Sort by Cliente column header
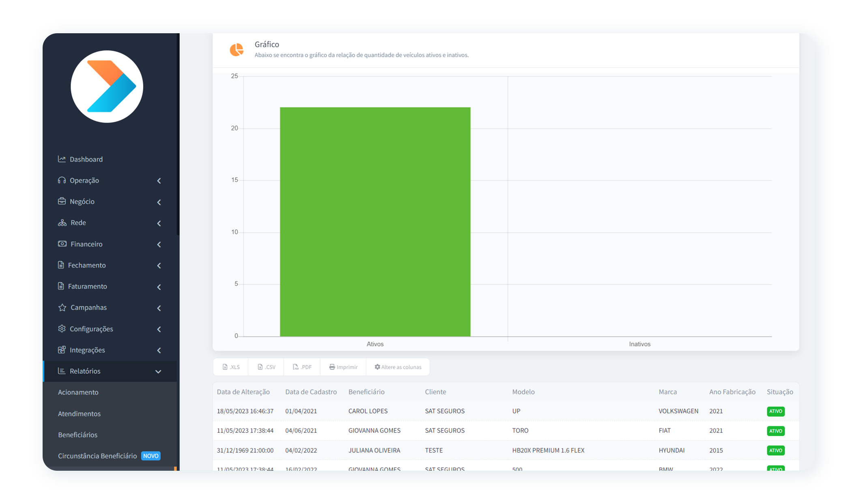850x504 pixels. coord(435,392)
